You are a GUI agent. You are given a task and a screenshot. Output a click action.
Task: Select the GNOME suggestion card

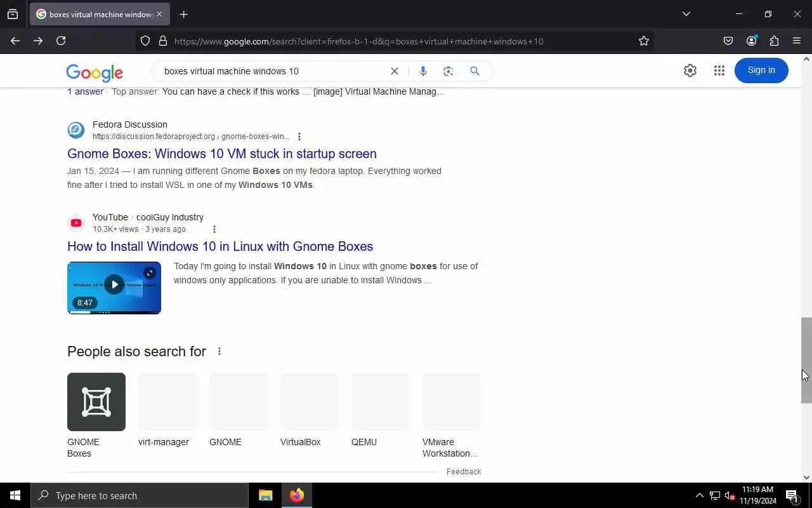tap(239, 410)
